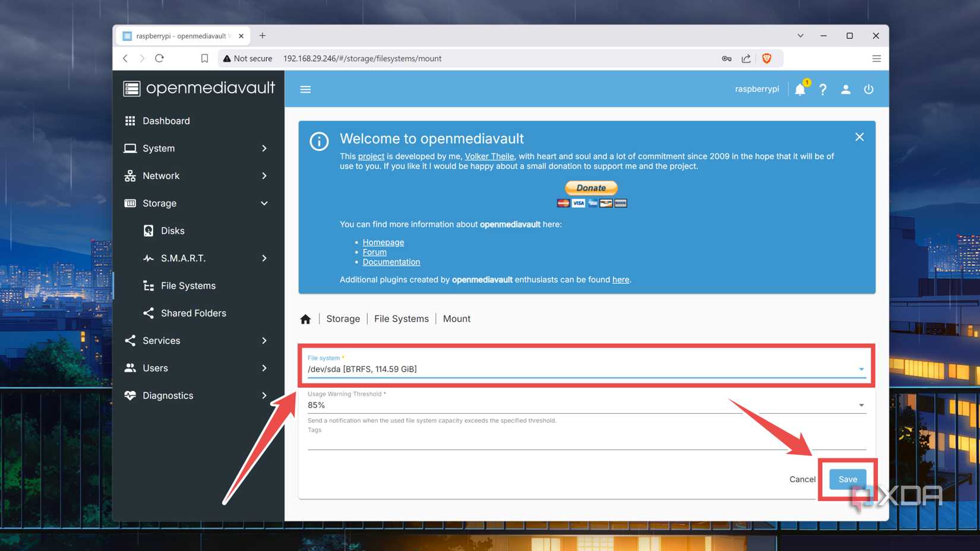Click the power icon in header
Image resolution: width=980 pixels, height=551 pixels.
(868, 89)
